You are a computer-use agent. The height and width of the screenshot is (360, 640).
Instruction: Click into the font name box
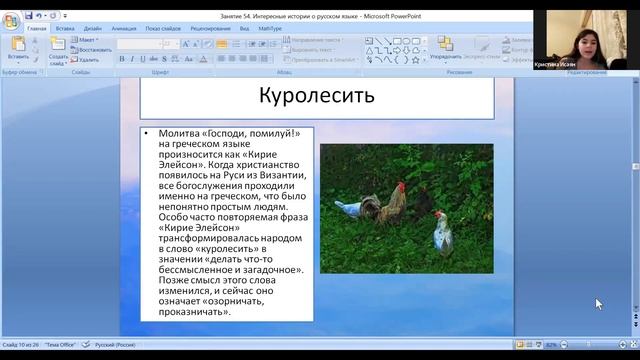(x=138, y=44)
